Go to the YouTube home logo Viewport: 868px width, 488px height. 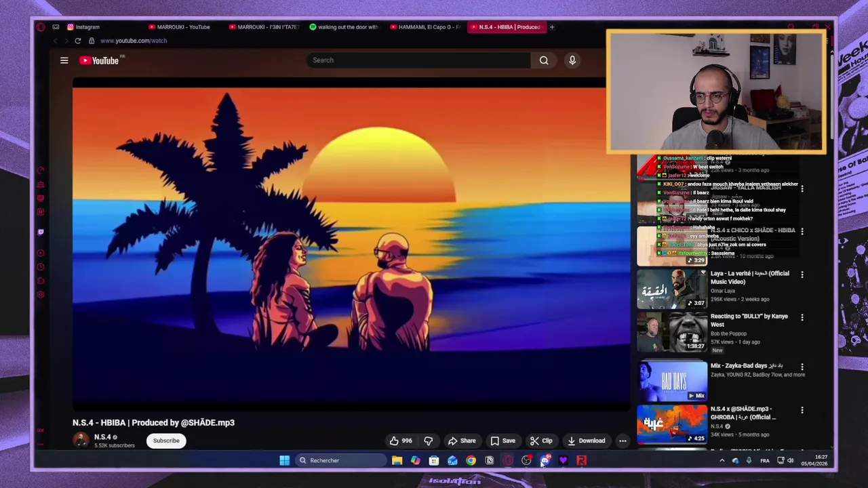100,60
